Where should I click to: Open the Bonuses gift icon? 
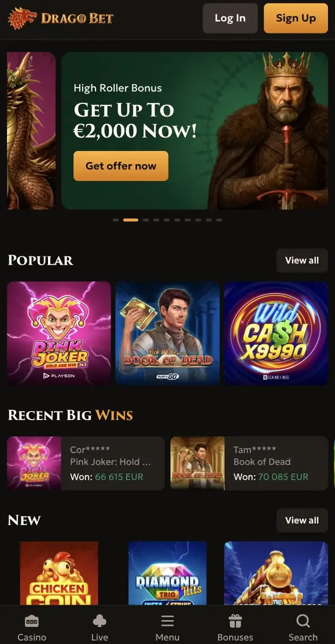(235, 621)
